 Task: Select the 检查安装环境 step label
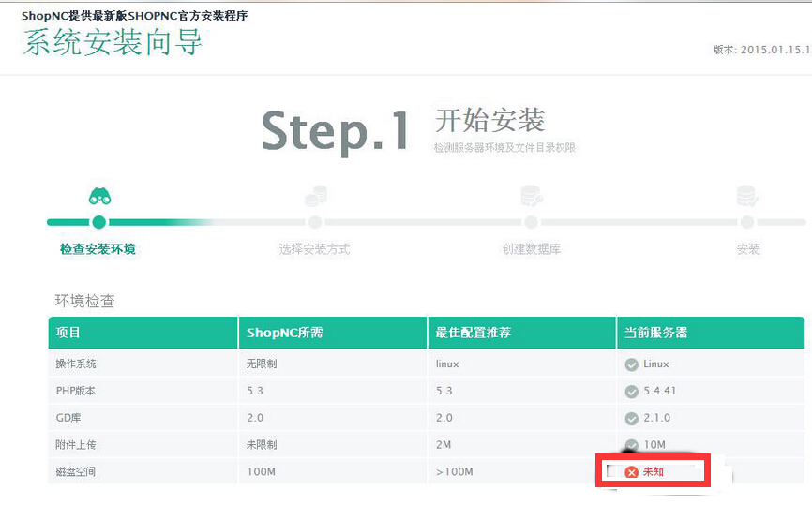[98, 249]
